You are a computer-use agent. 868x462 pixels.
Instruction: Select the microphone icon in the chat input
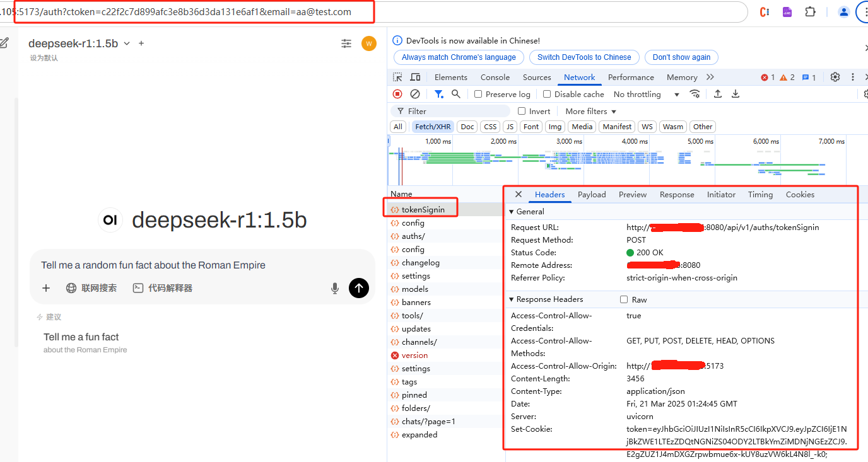click(335, 288)
